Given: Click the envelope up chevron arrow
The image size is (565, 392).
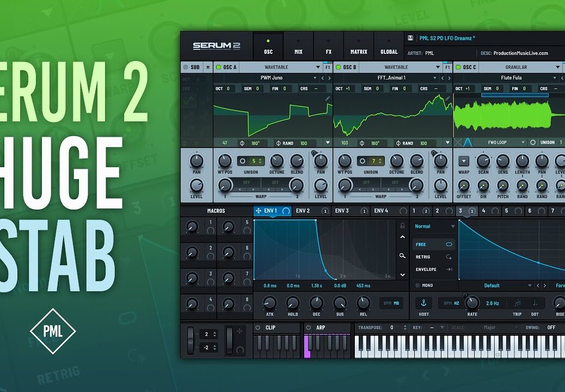Looking at the screenshot, I should [x=402, y=237].
